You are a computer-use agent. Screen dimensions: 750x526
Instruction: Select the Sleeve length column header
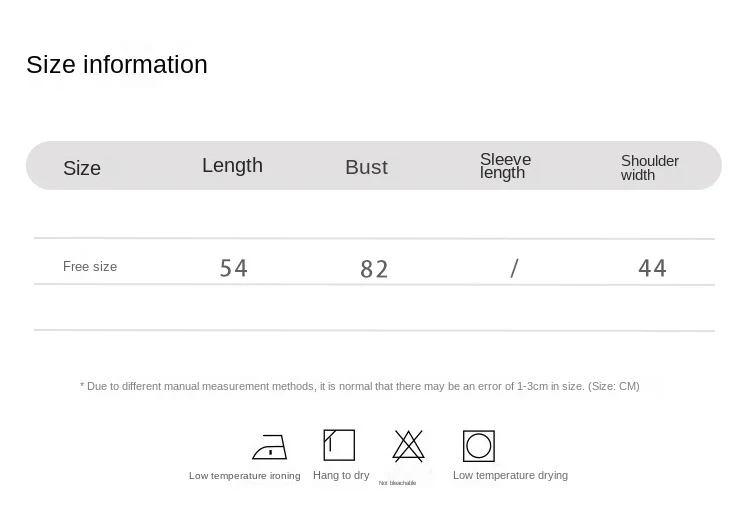tap(505, 166)
